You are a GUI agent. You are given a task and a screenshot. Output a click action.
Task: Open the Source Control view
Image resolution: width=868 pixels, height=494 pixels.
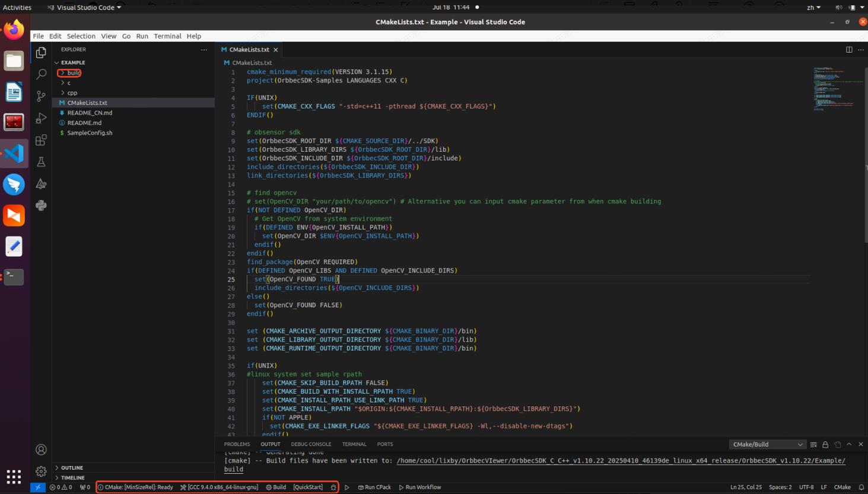coord(41,96)
